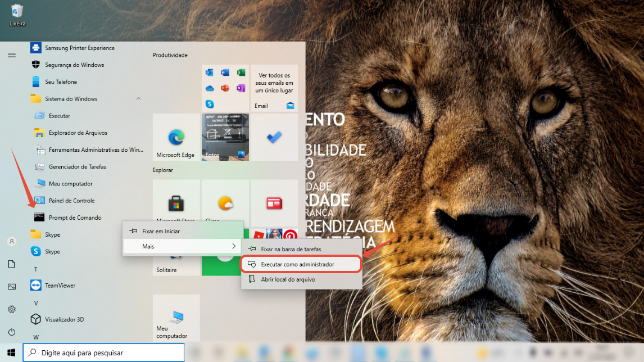Choose Executar como administrador
Viewport: 644px width, 362px height.
point(301,264)
